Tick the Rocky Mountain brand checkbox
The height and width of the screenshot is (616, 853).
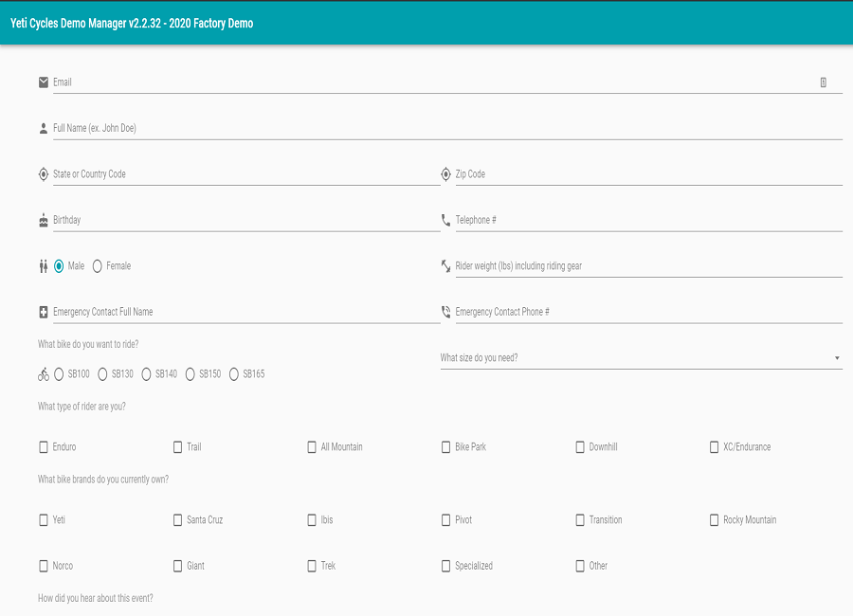(x=714, y=520)
